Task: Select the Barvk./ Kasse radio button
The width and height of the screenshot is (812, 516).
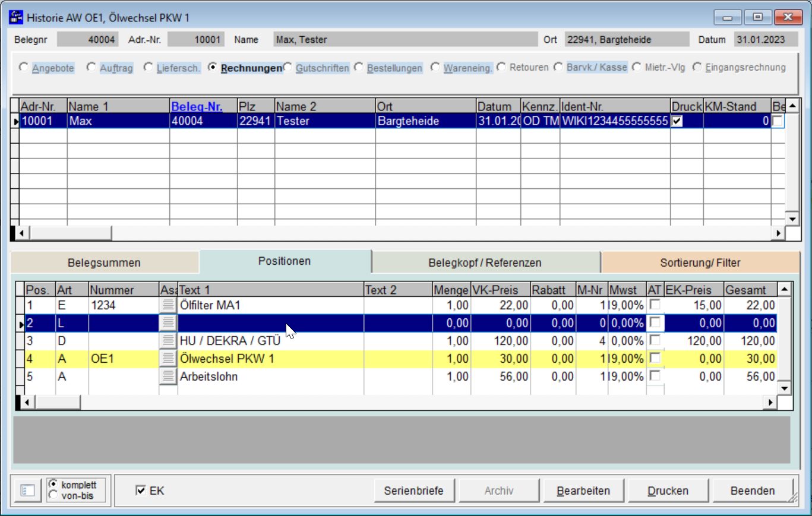Action: [x=558, y=67]
